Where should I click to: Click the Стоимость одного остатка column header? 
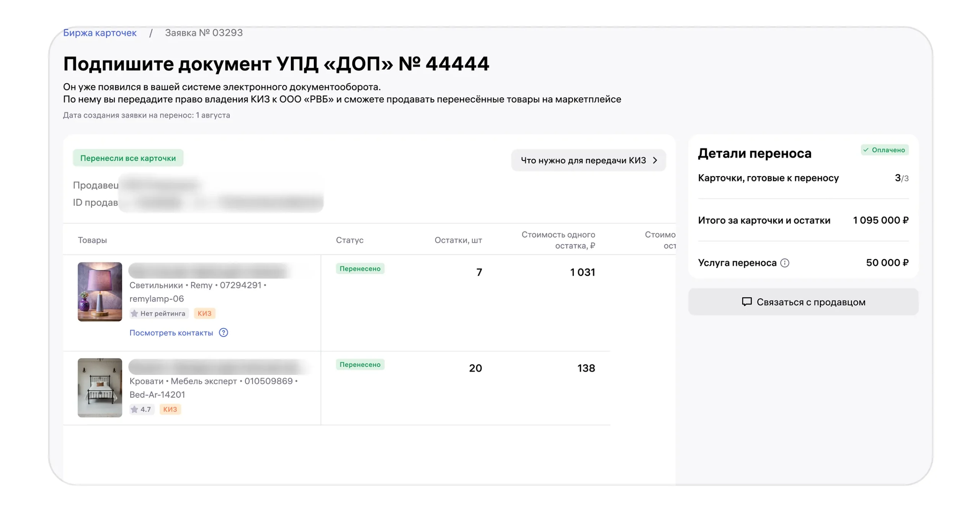pyautogui.click(x=558, y=240)
